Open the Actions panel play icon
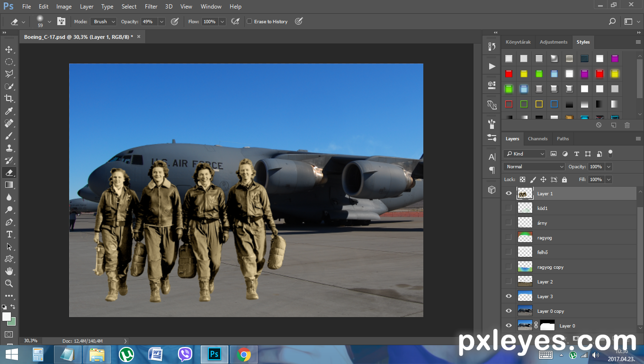This screenshot has width=644, height=364. pos(492,66)
